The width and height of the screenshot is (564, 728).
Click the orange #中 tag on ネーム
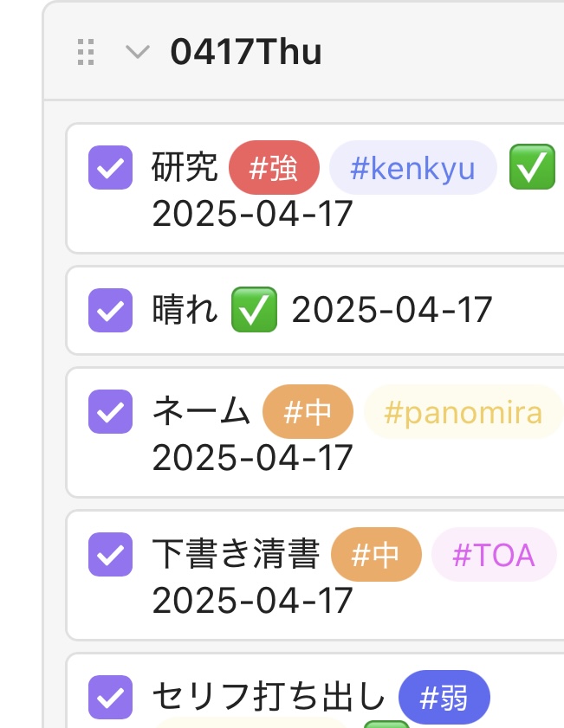(308, 412)
